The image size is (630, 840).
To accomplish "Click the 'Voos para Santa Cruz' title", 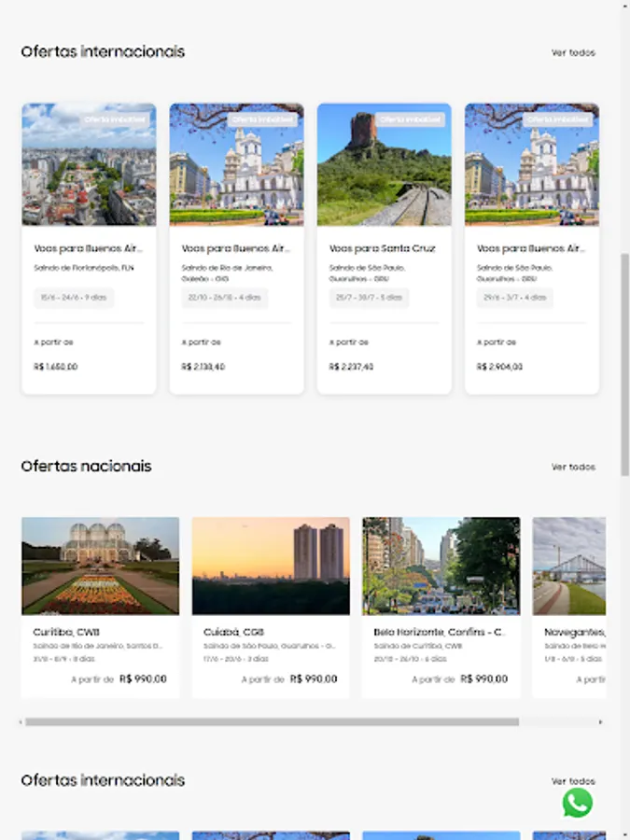I will point(382,248).
